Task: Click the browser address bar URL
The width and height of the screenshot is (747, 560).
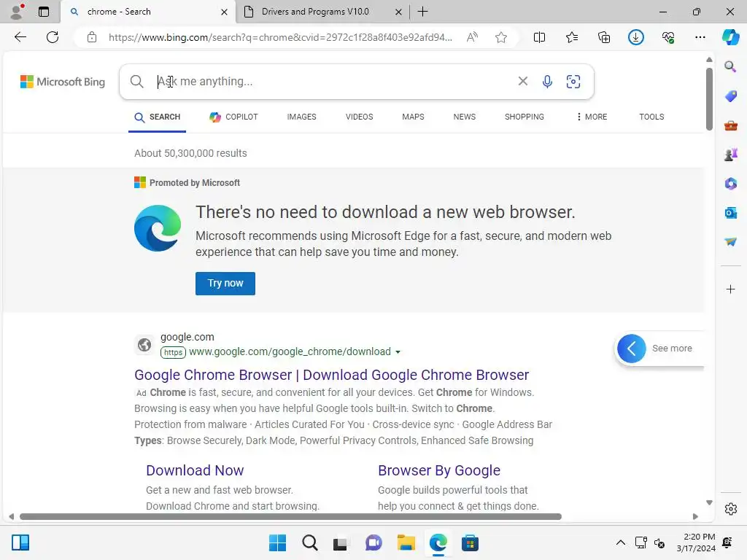Action: point(280,37)
